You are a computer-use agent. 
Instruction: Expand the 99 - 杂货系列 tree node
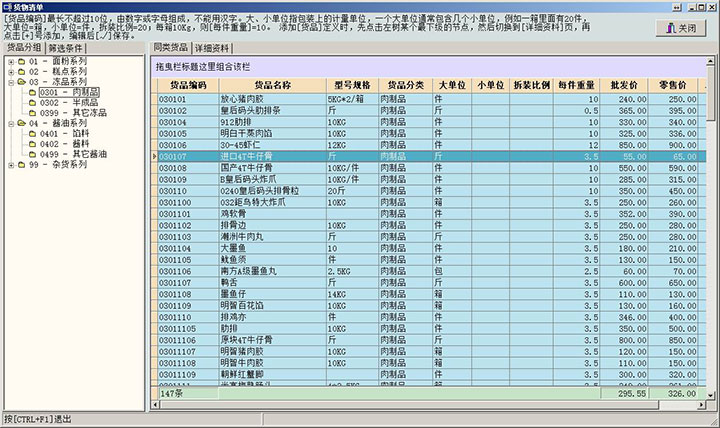coord(9,163)
